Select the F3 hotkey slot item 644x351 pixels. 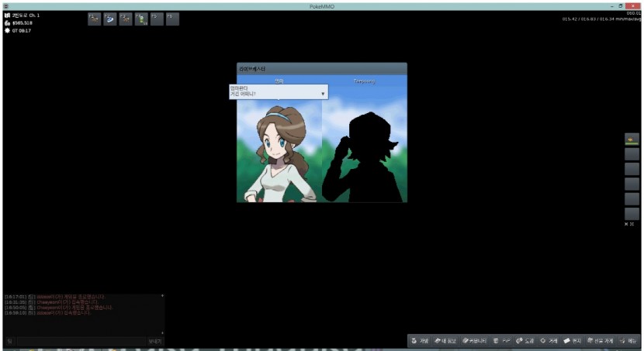click(x=126, y=19)
